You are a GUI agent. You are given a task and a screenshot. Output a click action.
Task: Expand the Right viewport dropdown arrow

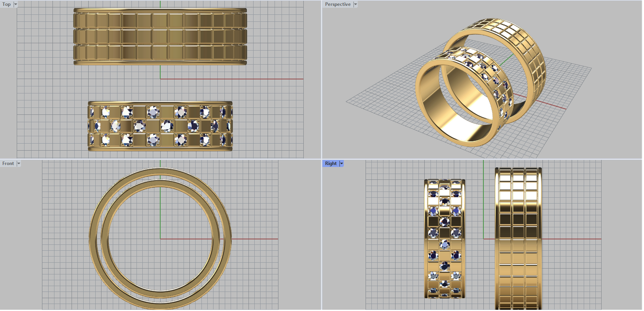coord(342,164)
